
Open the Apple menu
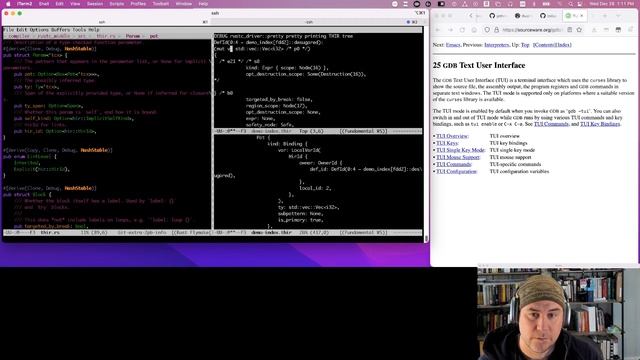8,4
